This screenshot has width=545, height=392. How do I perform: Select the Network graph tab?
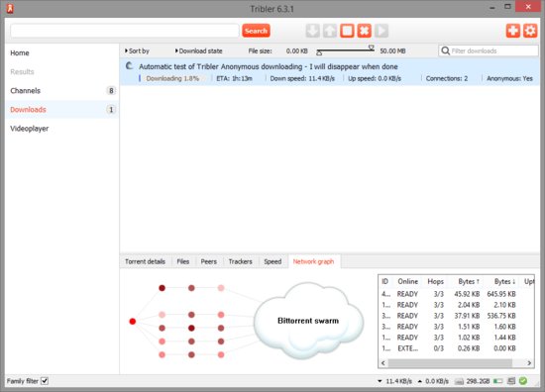click(313, 261)
